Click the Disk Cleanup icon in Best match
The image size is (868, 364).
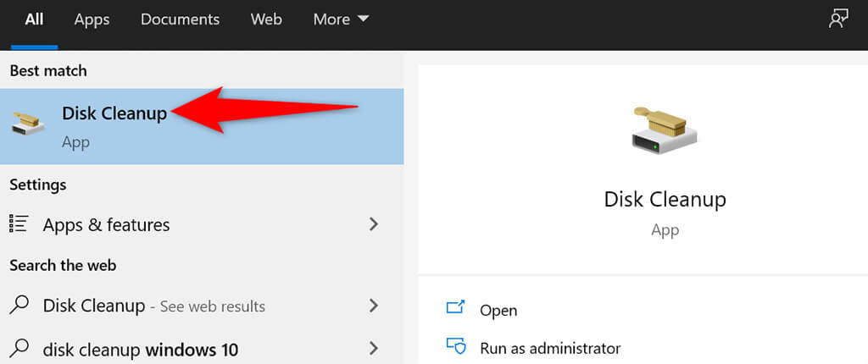(29, 124)
